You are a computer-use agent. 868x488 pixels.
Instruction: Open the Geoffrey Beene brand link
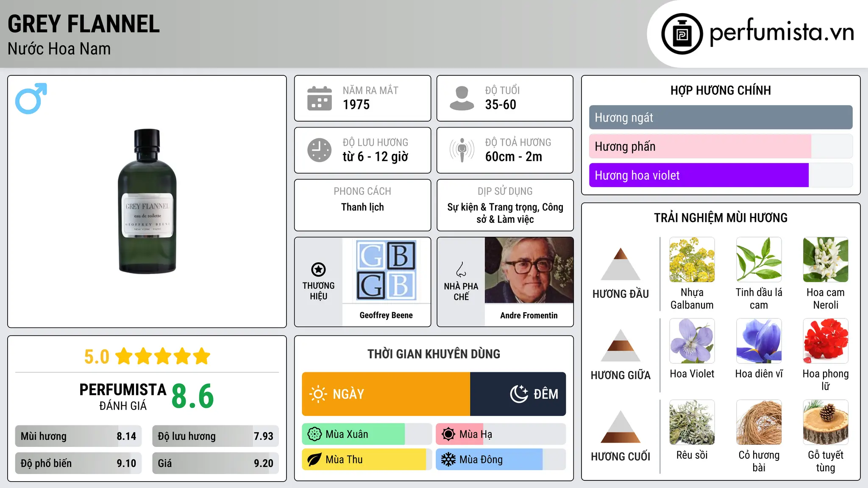click(386, 315)
